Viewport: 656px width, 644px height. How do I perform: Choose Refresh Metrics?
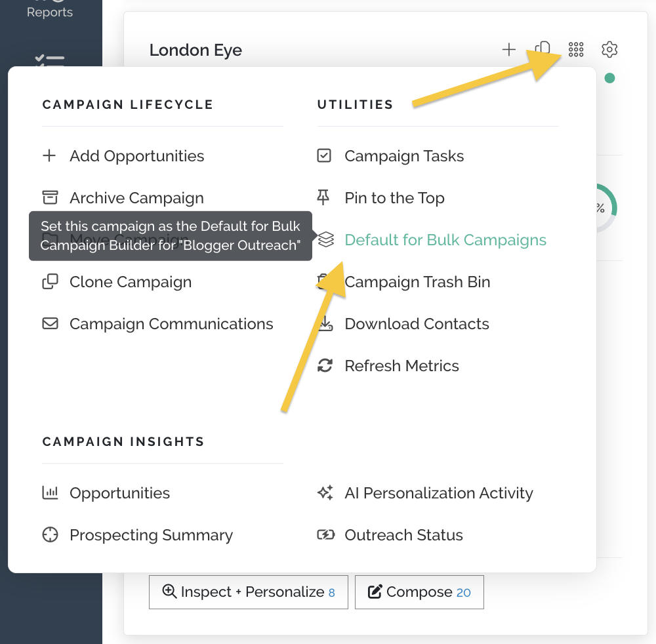point(401,366)
